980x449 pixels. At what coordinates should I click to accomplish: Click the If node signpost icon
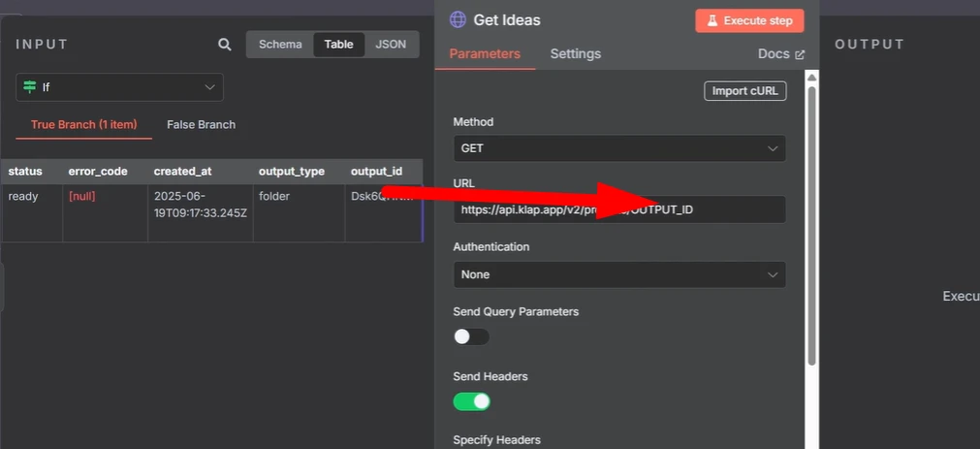(29, 87)
